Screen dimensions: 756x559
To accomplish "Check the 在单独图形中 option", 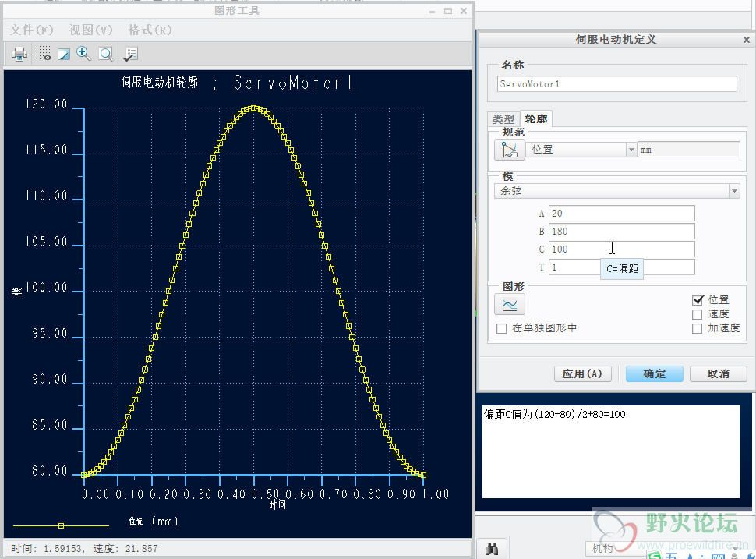I will [502, 329].
